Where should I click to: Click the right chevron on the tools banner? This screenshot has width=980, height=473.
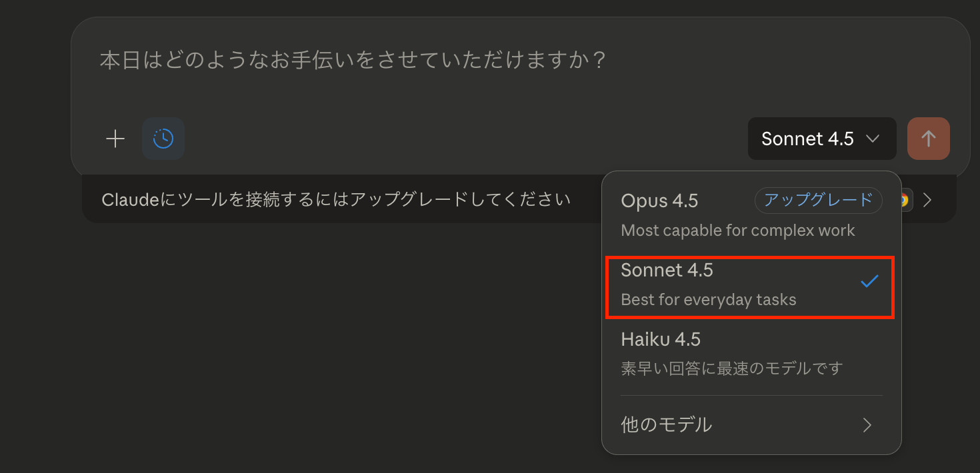[927, 200]
